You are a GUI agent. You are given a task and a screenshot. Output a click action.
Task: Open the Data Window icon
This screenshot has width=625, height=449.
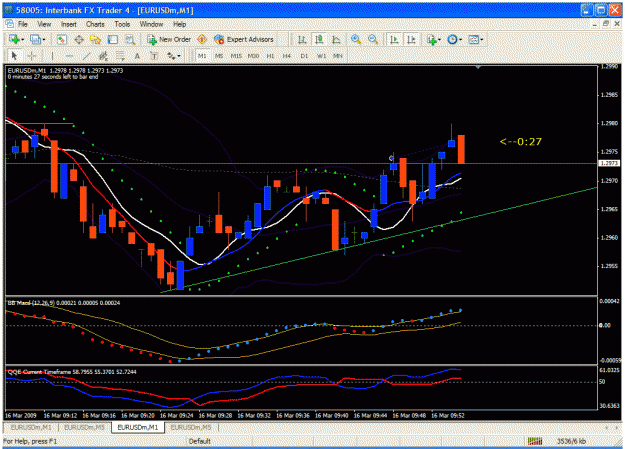(x=79, y=39)
